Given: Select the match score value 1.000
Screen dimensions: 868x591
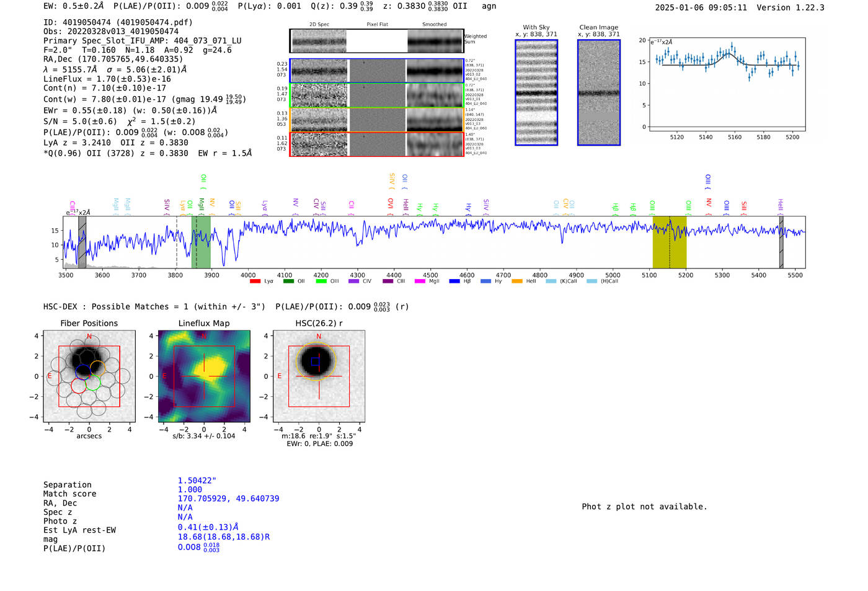Looking at the screenshot, I should [x=190, y=489].
